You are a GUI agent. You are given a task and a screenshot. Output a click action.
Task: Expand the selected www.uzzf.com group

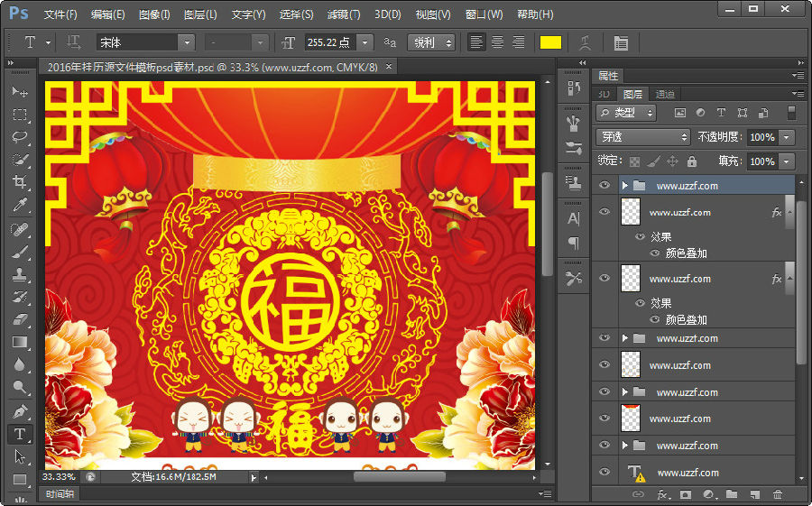coord(625,186)
